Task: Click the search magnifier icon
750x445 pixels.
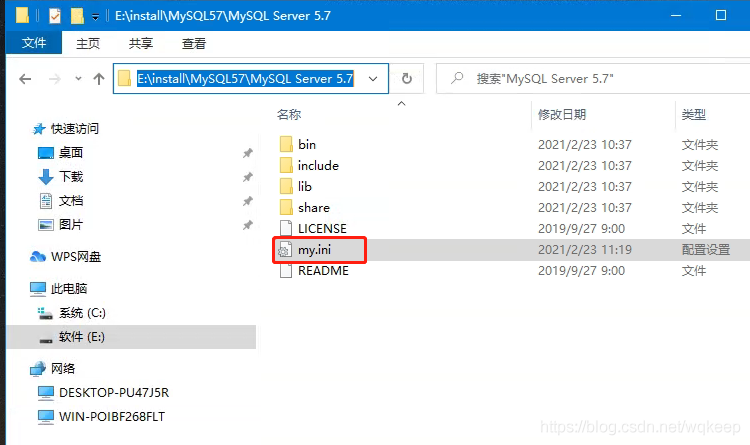Action: click(457, 78)
